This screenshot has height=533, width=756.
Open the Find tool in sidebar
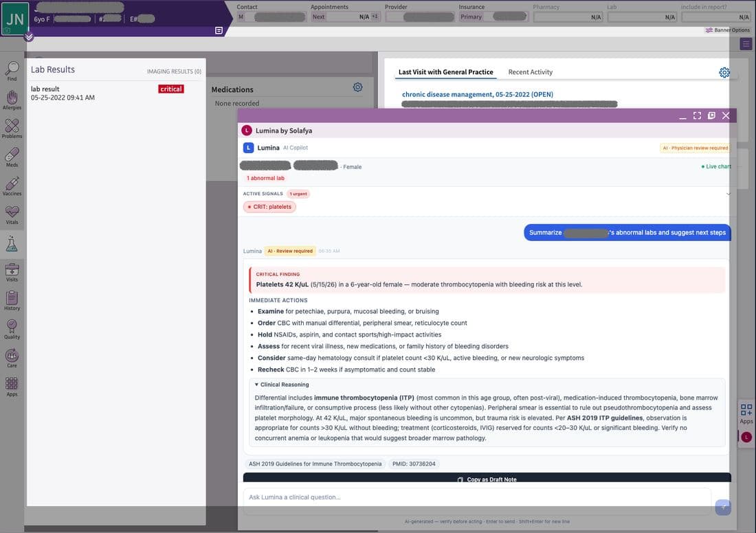(12, 71)
